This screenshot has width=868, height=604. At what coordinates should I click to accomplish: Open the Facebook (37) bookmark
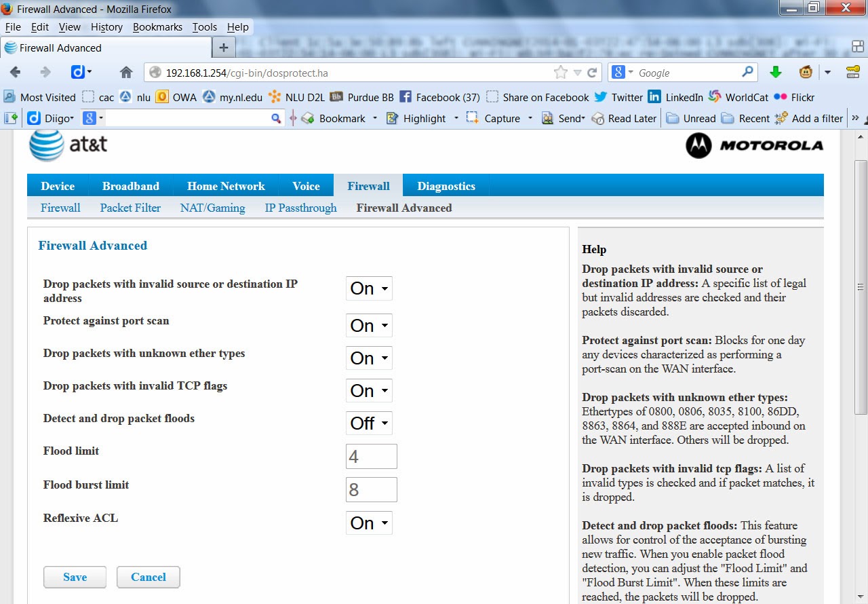coord(439,97)
